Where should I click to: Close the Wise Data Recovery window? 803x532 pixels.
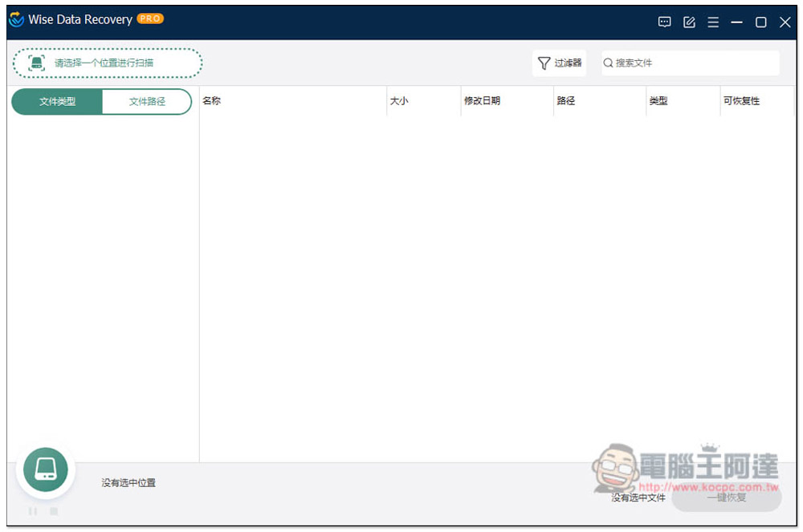785,22
